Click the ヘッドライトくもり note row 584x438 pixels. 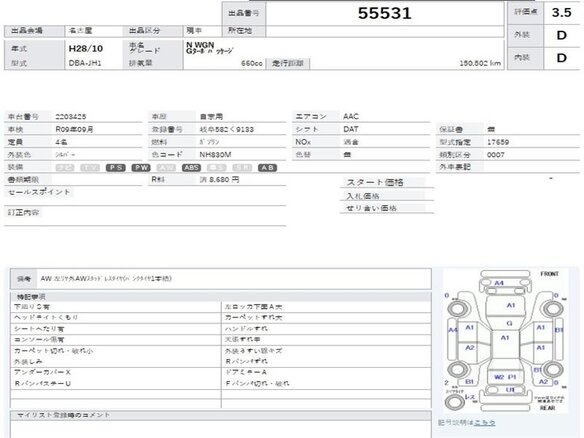116,318
